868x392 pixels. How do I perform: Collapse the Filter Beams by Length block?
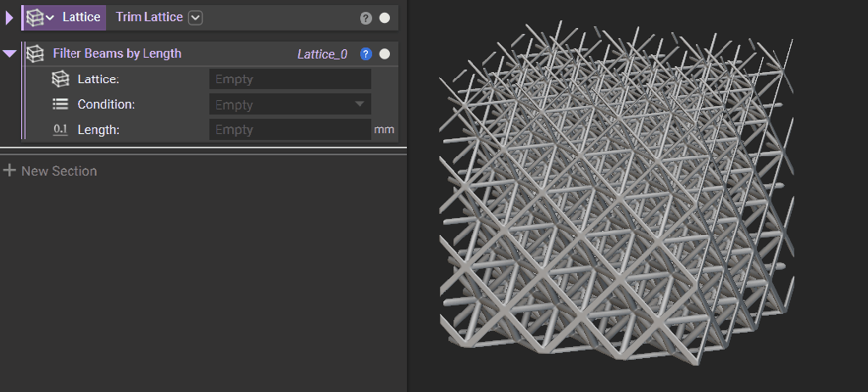click(x=9, y=53)
